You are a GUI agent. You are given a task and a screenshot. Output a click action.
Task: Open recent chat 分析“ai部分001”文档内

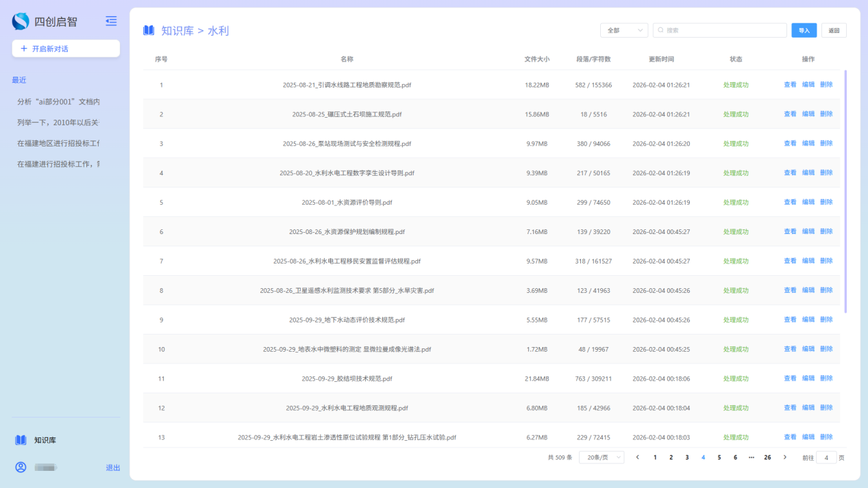tap(59, 101)
